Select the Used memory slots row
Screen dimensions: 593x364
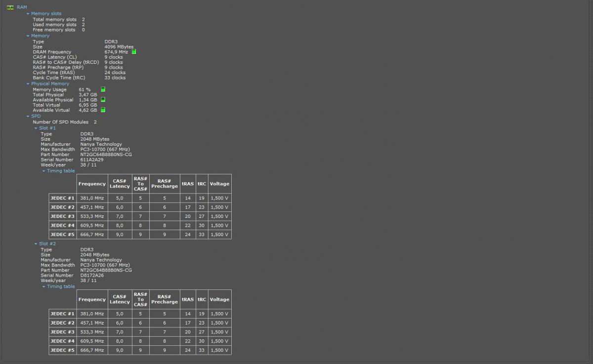(58, 25)
